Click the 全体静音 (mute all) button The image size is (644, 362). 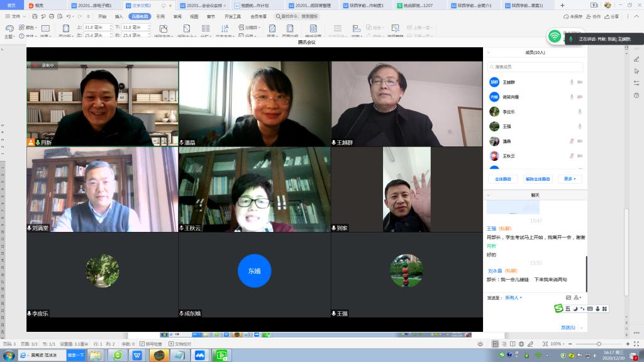[x=502, y=179]
